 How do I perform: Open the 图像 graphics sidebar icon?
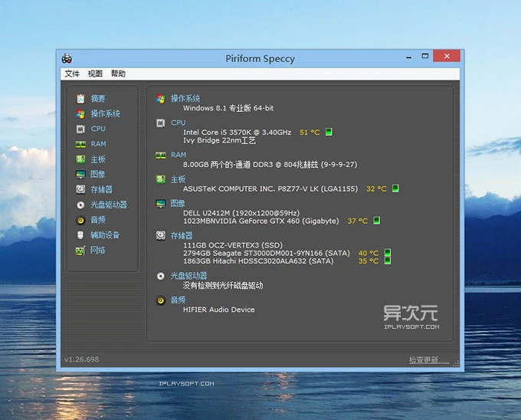point(80,175)
